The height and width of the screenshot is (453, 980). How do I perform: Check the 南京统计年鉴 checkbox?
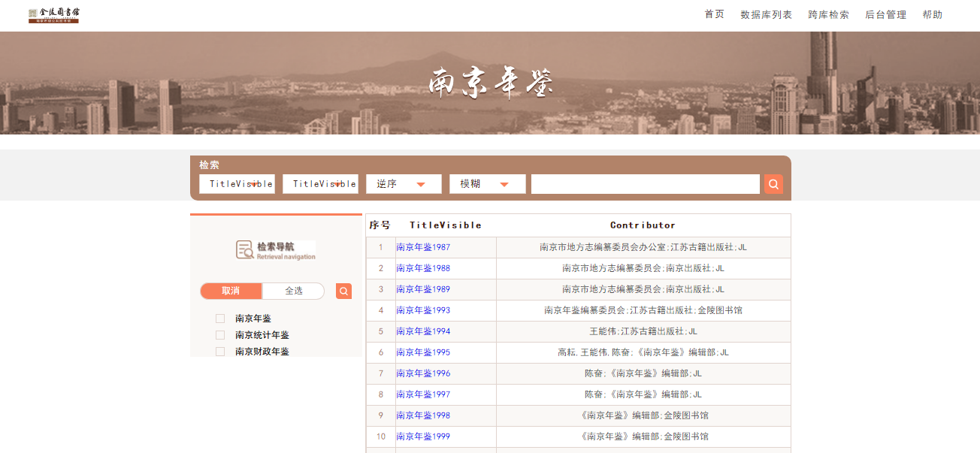coord(220,335)
